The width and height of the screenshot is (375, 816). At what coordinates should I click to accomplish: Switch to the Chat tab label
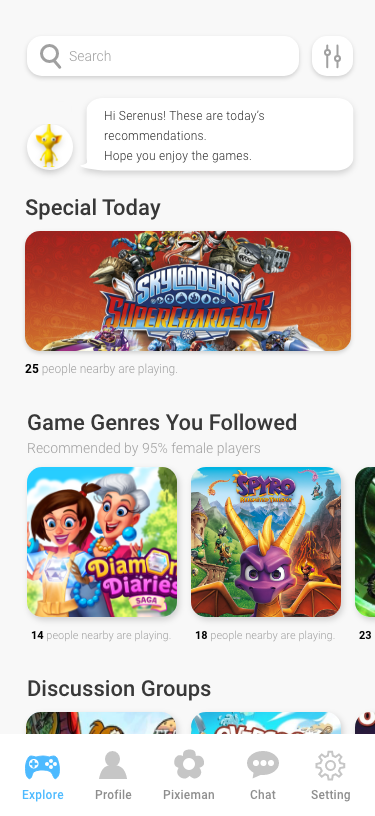(263, 795)
